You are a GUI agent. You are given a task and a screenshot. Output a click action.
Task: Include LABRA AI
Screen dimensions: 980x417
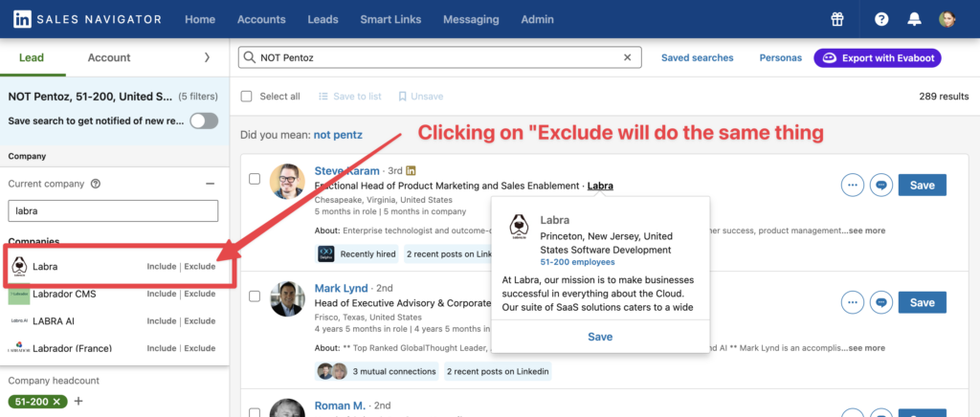coord(161,320)
